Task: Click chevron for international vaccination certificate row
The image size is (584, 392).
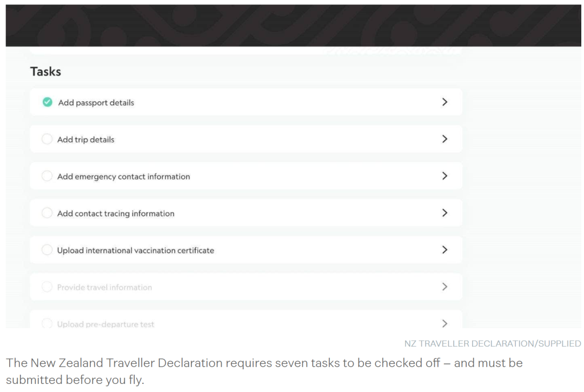Action: [444, 249]
